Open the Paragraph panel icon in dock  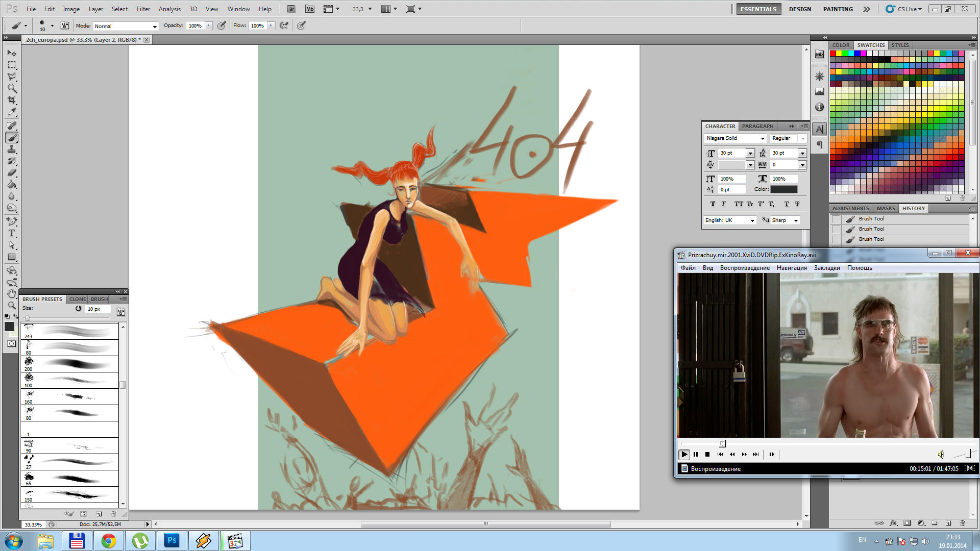click(819, 145)
